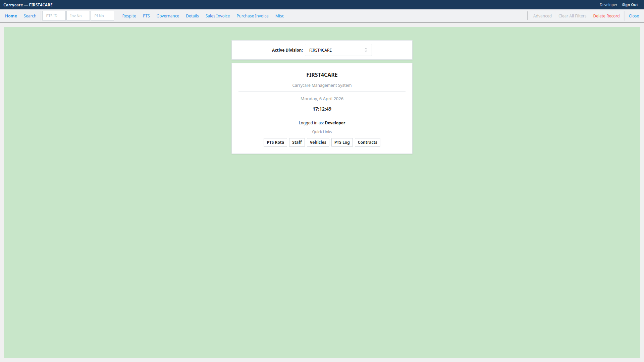Screen dimensions: 644x362
Task: Open the PTS Log quick link
Action: 342,142
